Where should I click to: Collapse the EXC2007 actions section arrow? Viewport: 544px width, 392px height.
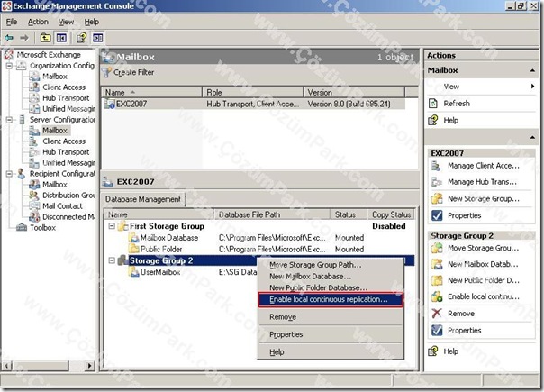coord(532,138)
